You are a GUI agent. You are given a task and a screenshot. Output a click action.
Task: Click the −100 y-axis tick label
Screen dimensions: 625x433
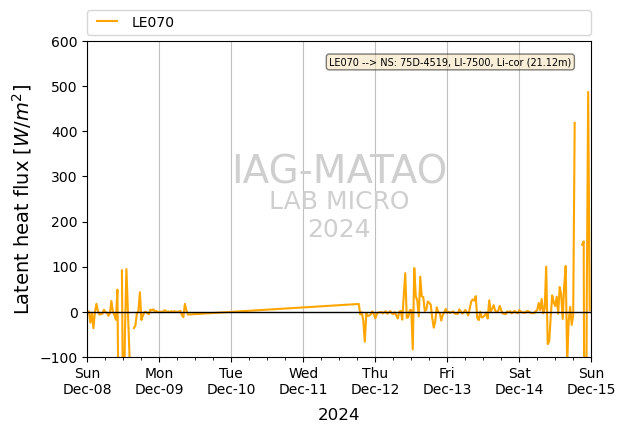[59, 358]
